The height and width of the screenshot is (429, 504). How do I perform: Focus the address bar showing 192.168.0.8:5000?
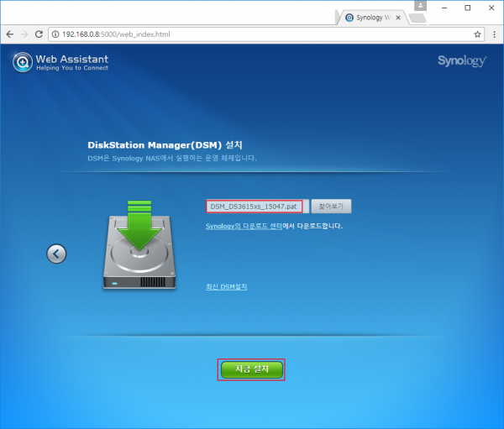[x=252, y=34]
